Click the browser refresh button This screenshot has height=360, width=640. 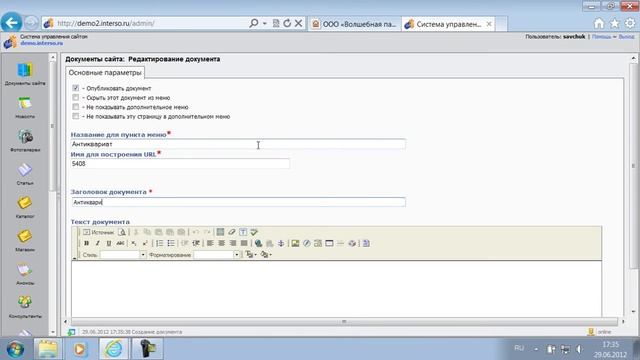(287, 24)
